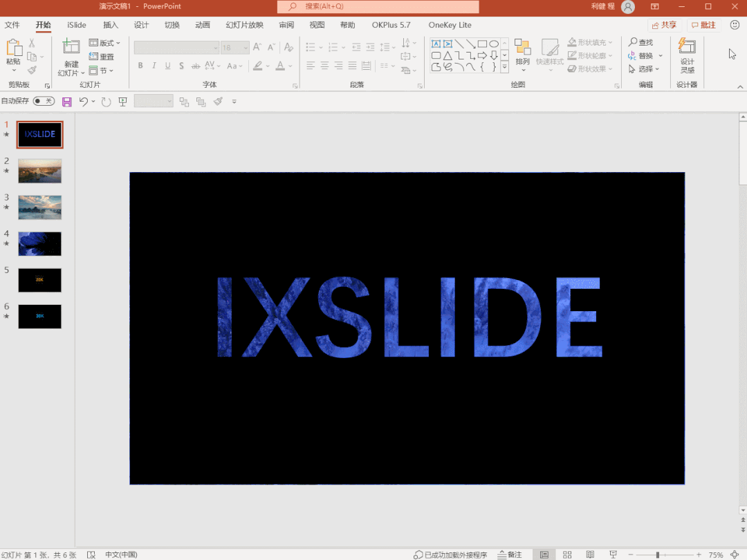Click Reset (重置) slide button
The height and width of the screenshot is (560, 747).
tap(102, 57)
